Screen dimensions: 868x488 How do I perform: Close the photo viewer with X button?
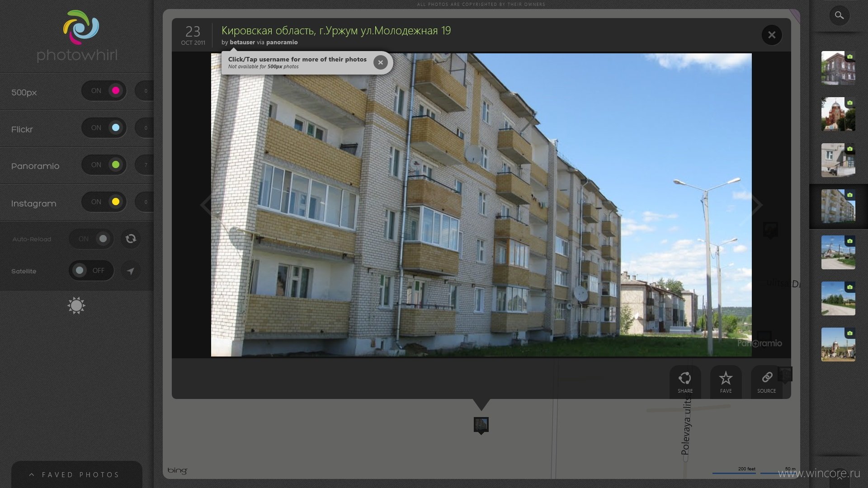(772, 35)
